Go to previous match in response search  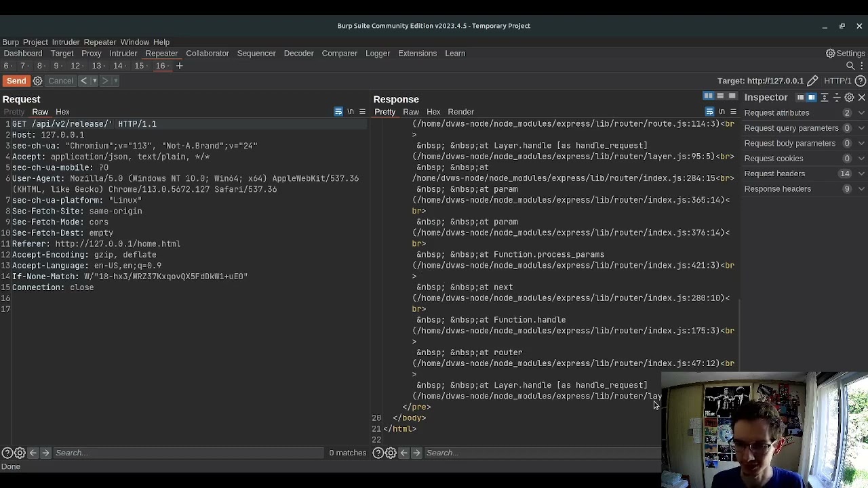(403, 453)
